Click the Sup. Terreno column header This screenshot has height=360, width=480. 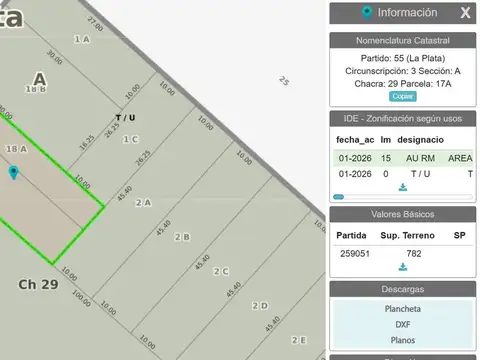[x=407, y=235]
